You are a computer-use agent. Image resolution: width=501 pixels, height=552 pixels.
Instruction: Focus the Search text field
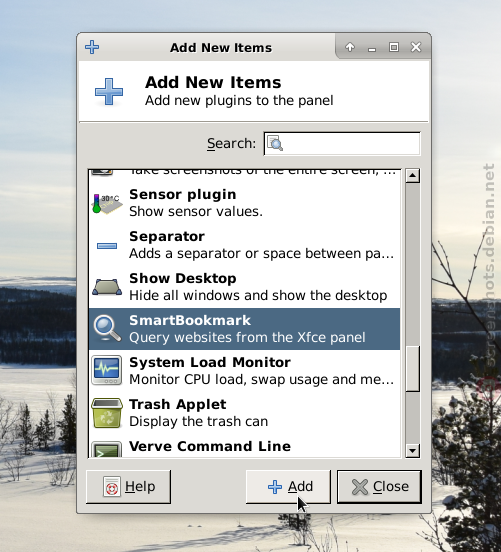[342, 143]
